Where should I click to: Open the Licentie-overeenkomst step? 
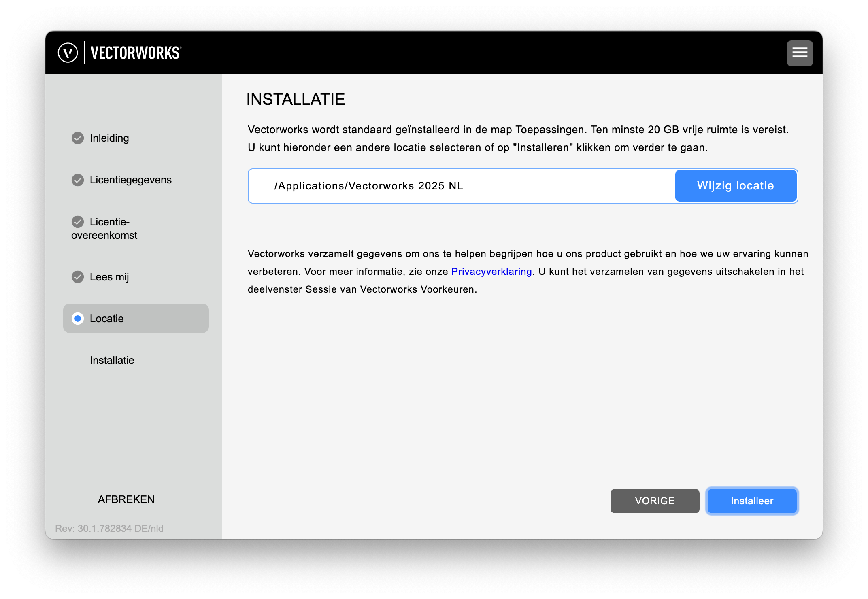[x=104, y=228]
